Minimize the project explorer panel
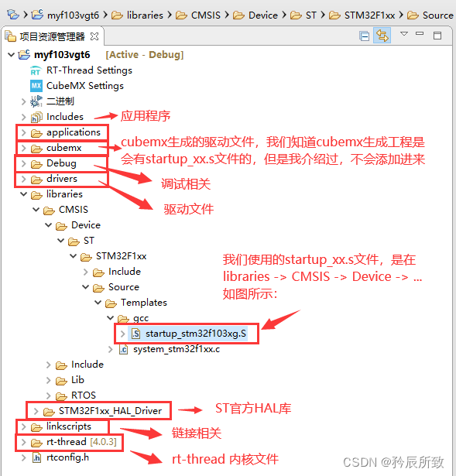The image size is (456, 476). [420, 33]
